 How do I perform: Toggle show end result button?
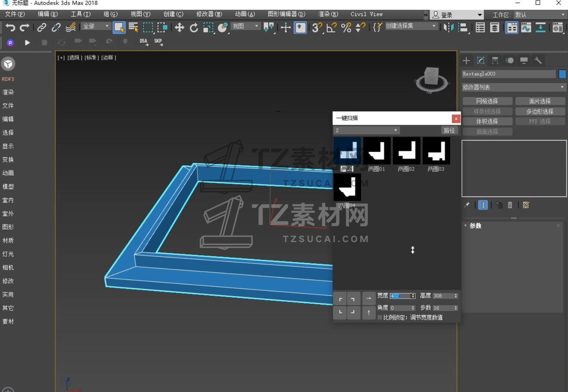pos(483,205)
